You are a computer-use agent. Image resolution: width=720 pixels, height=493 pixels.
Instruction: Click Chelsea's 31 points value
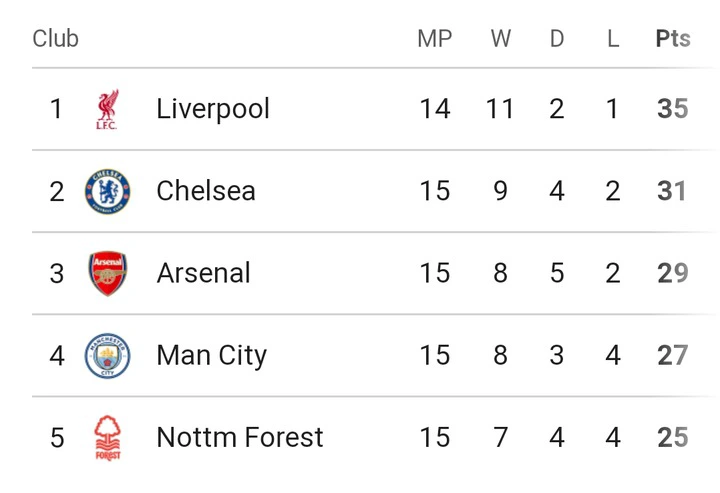pos(672,191)
